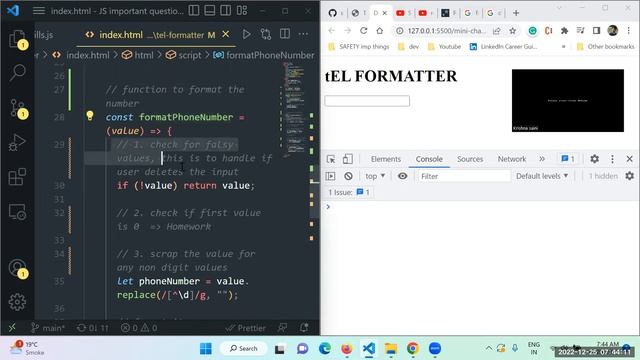Bookmark this page with the star

pos(513,31)
